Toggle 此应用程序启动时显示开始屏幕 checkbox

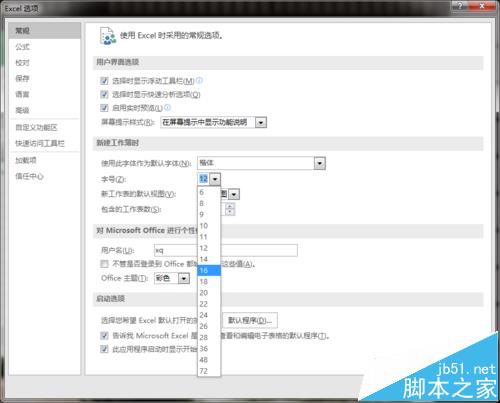coord(104,349)
